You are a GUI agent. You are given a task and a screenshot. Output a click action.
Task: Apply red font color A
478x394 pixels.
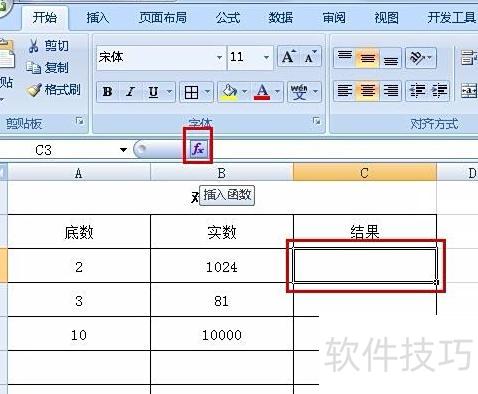point(262,92)
